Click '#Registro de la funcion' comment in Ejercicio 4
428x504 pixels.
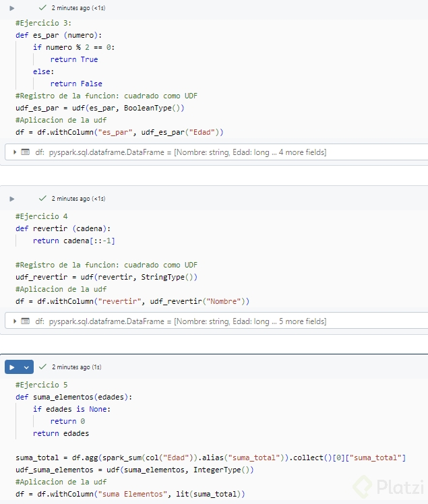pyautogui.click(x=106, y=265)
